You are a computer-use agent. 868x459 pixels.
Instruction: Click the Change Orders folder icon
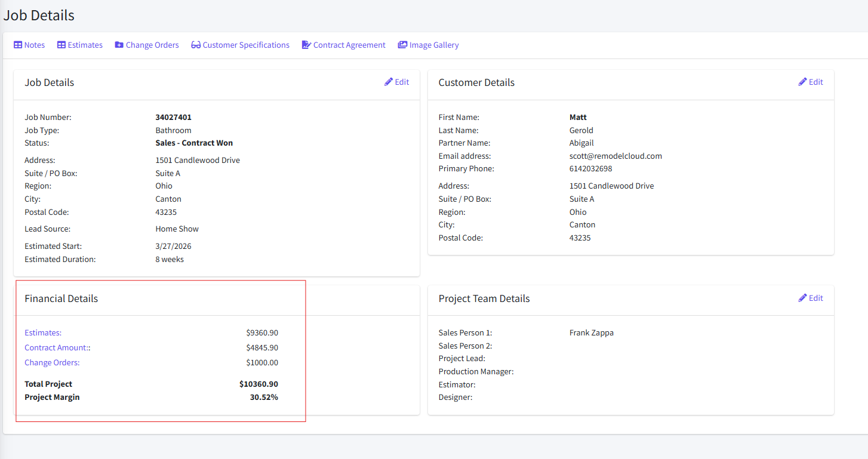pyautogui.click(x=119, y=45)
